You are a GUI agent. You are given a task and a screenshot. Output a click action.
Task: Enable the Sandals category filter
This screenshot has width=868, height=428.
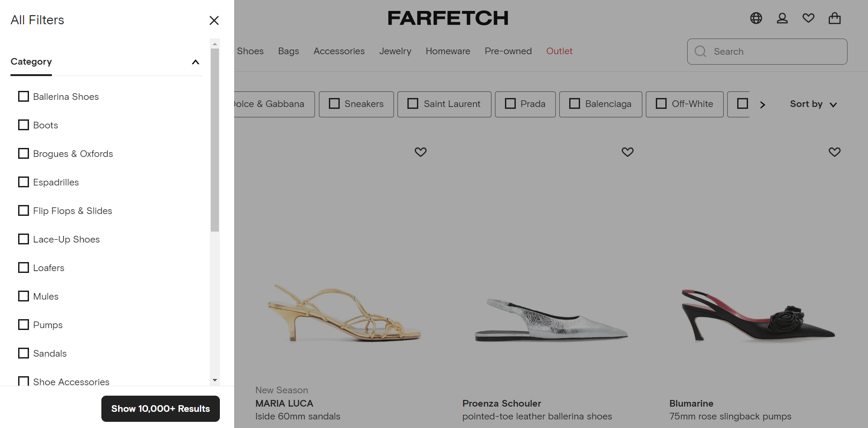click(23, 353)
